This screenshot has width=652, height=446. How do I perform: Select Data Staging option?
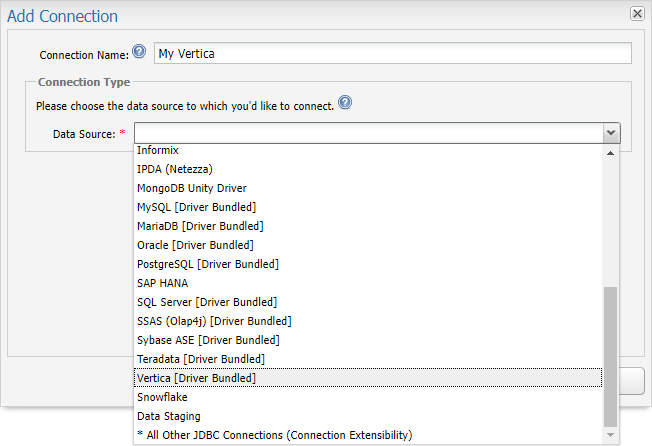pos(368,416)
